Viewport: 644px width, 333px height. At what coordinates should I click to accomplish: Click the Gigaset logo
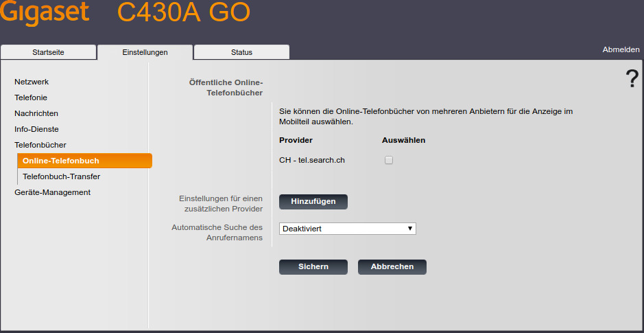pos(44,14)
